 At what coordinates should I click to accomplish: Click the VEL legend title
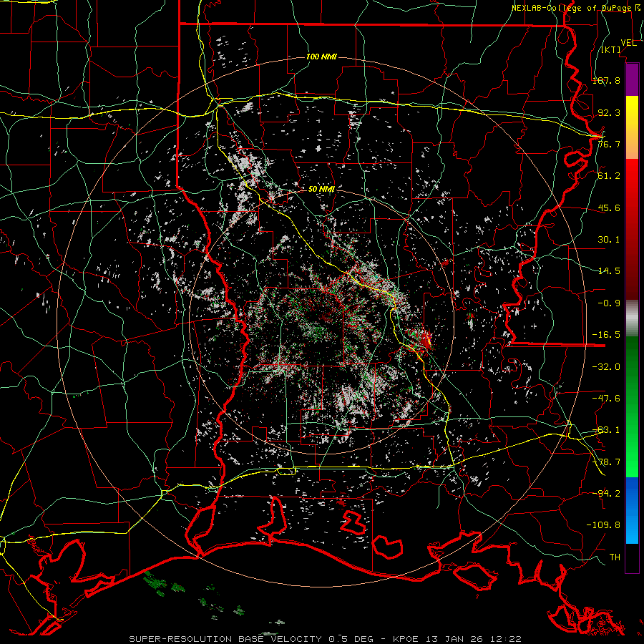click(628, 43)
